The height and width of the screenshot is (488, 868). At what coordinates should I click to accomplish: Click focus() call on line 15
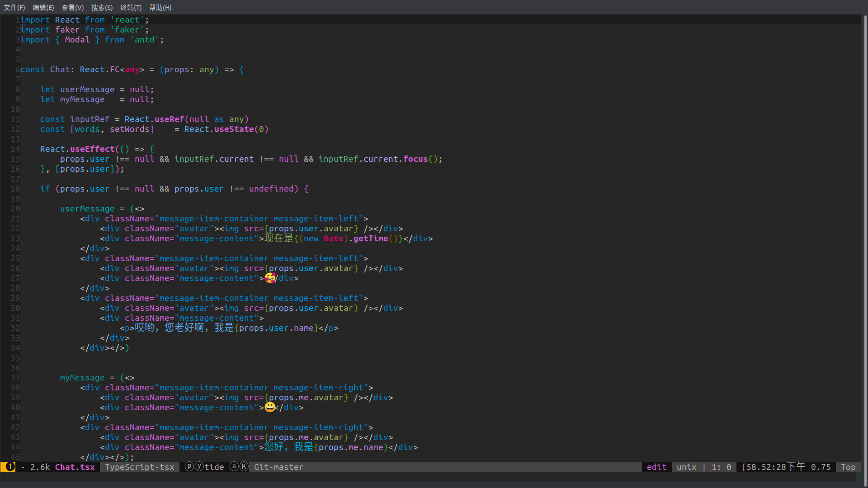pos(420,159)
